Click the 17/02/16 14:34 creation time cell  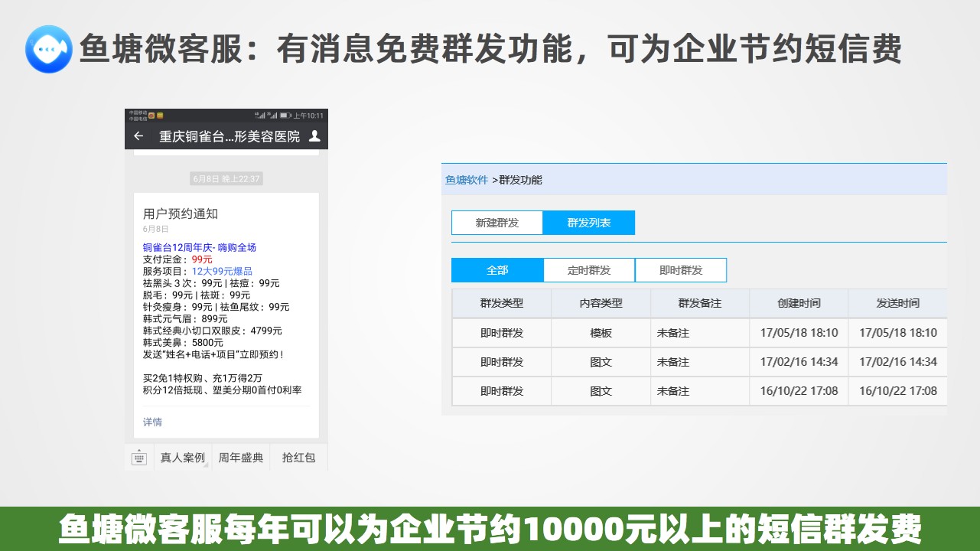point(799,362)
